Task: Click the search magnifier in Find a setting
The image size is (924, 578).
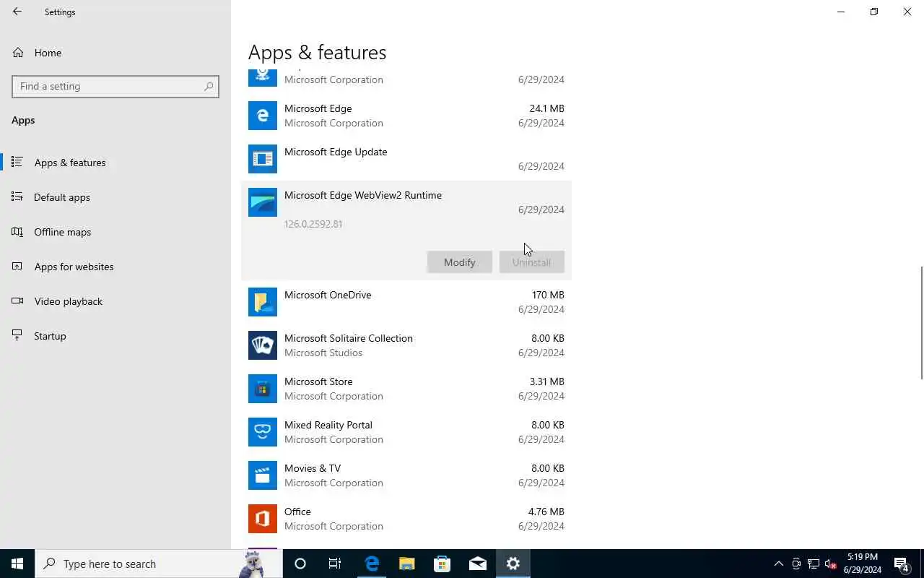Action: coord(209,86)
